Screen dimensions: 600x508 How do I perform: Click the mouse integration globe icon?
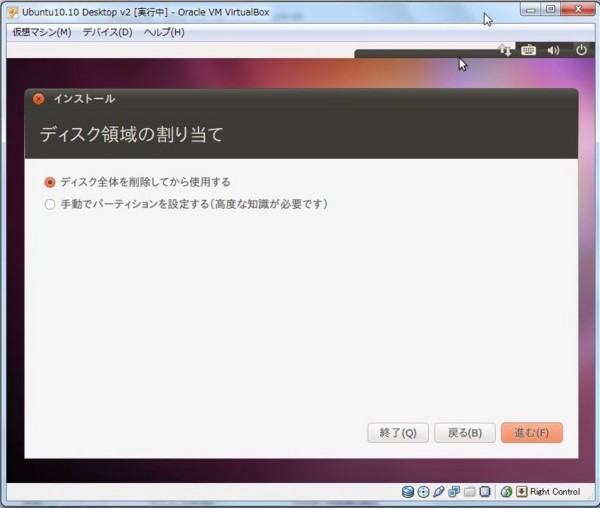pyautogui.click(x=506, y=492)
